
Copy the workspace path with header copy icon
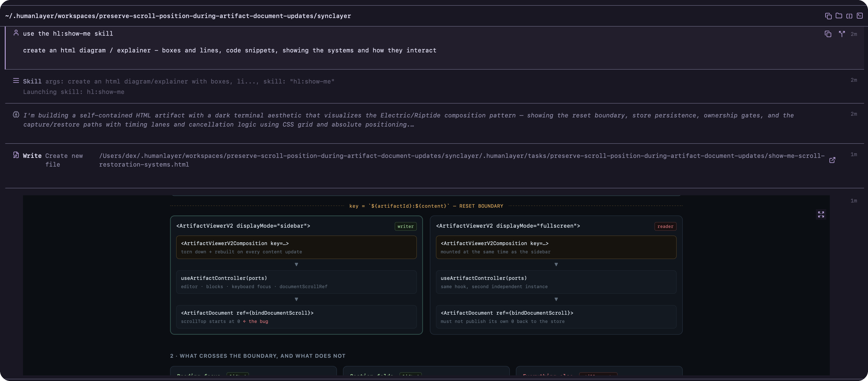828,16
